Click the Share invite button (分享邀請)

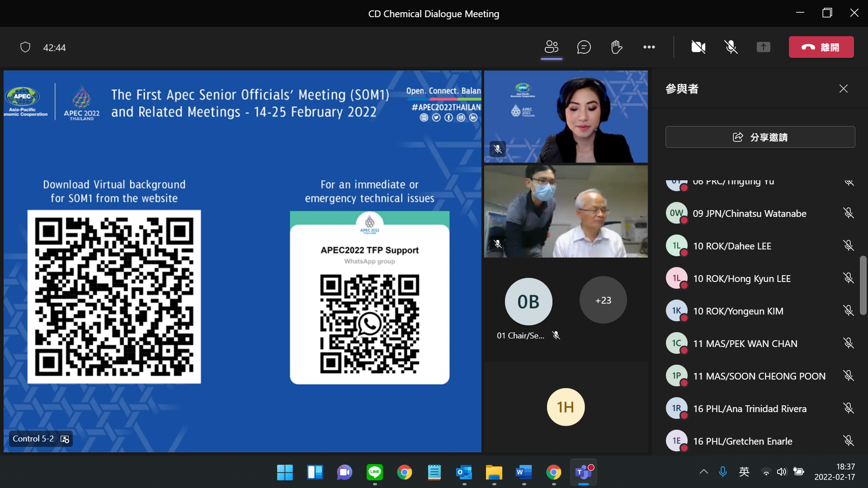[x=760, y=137]
